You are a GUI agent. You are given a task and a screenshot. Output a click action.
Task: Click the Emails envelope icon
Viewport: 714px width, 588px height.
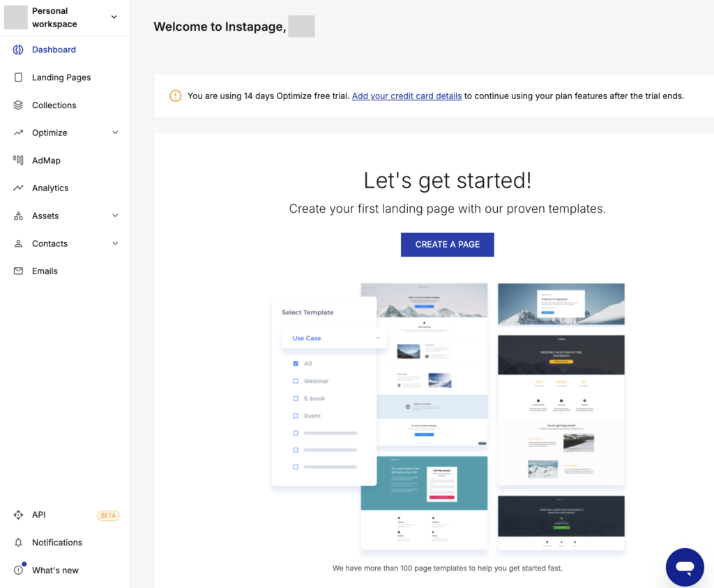point(18,271)
